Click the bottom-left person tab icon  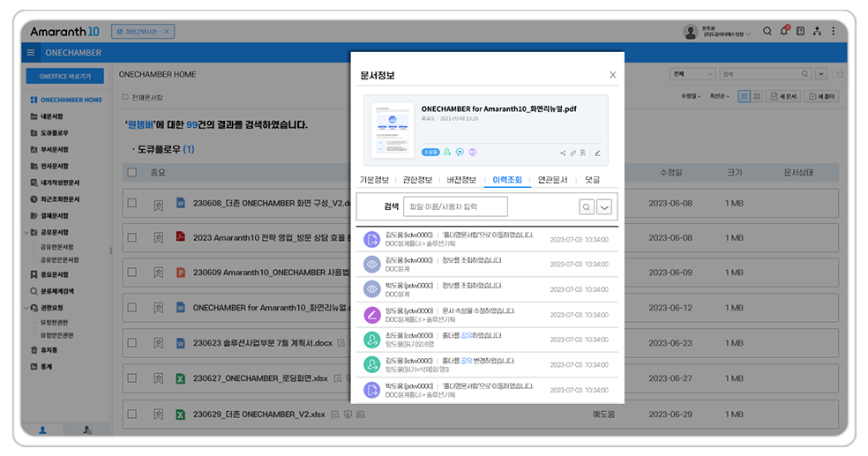tap(42, 430)
